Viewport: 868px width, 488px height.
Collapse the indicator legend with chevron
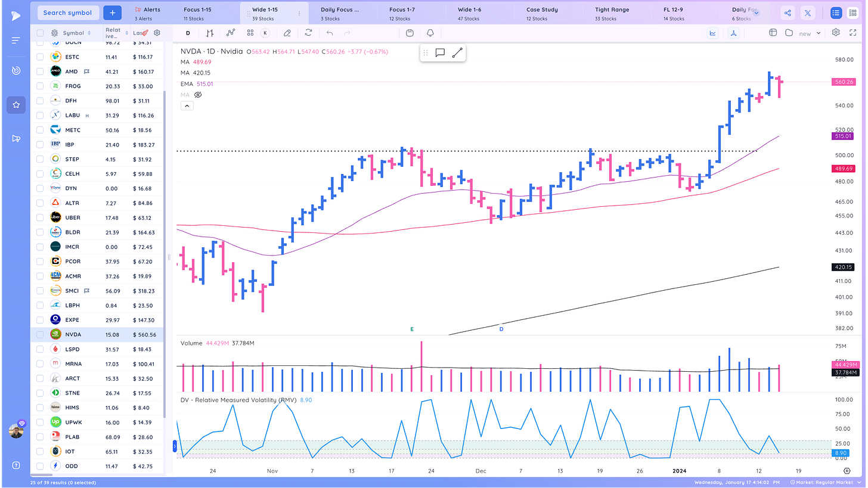click(187, 106)
